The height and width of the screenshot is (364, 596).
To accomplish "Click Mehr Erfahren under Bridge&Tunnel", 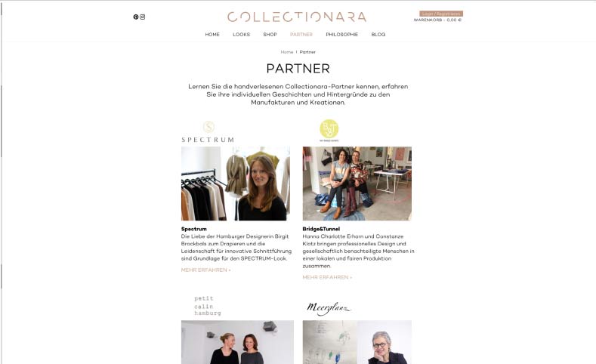I will (x=327, y=277).
